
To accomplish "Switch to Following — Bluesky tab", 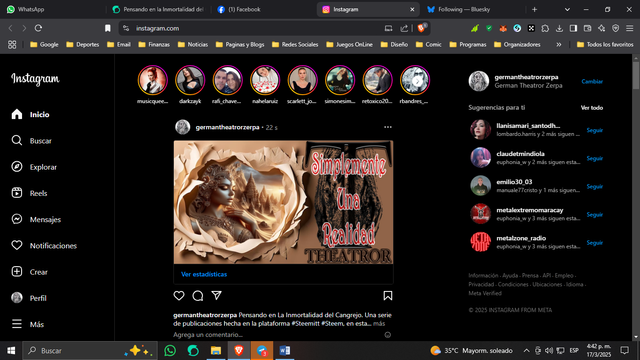I will click(x=473, y=9).
